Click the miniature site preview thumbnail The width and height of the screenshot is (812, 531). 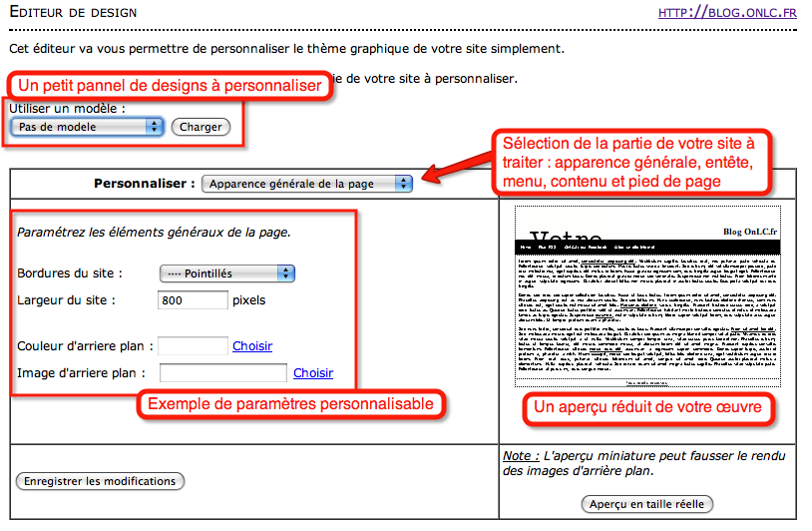click(x=647, y=296)
